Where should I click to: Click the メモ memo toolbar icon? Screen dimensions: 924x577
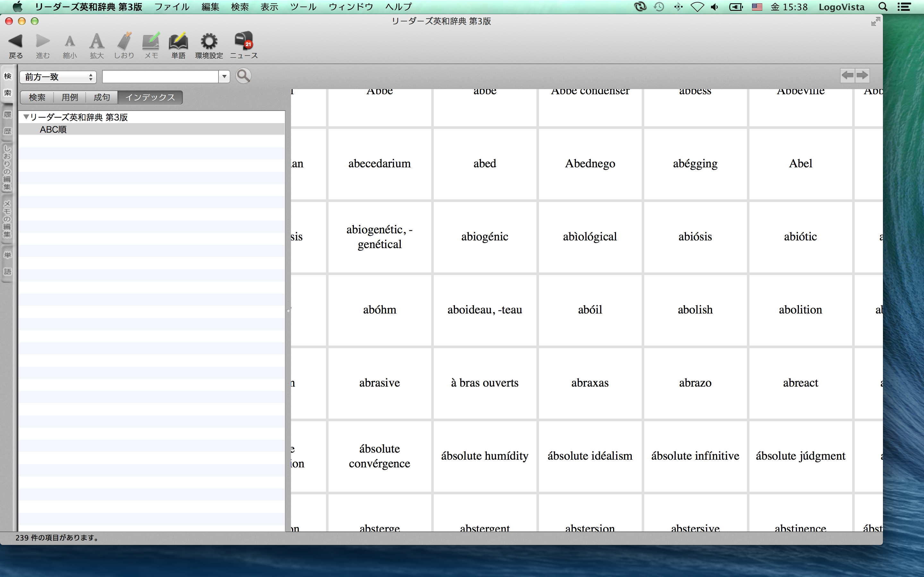(x=150, y=41)
